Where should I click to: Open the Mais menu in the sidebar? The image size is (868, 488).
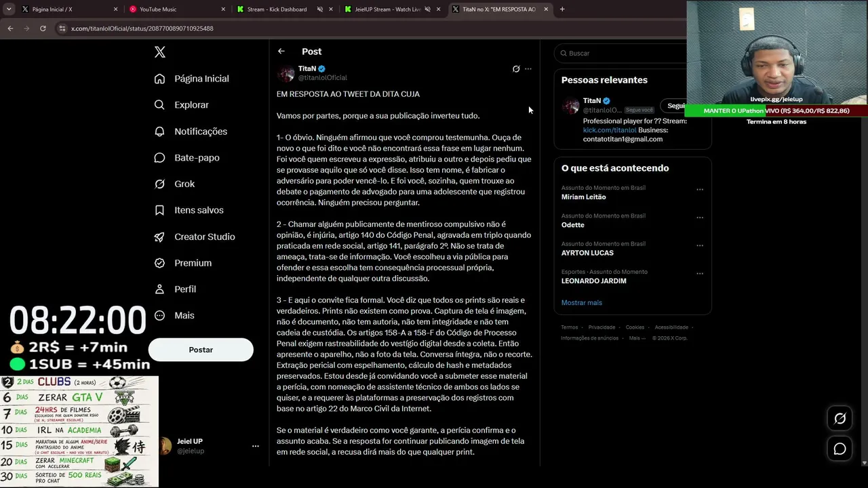(x=174, y=315)
